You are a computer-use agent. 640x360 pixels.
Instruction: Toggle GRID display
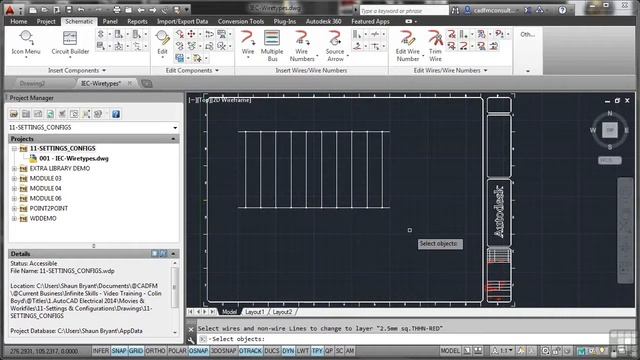coord(136,351)
